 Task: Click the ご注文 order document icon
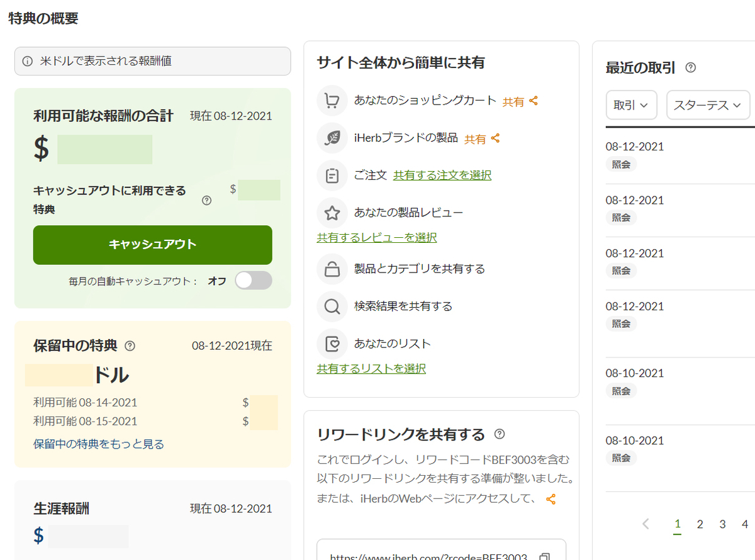332,176
